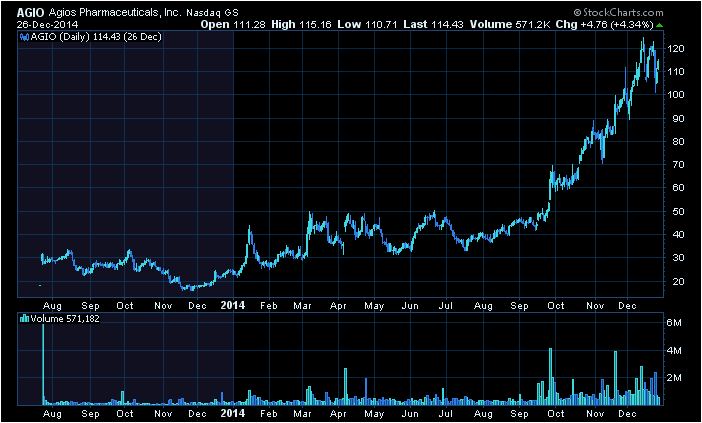Click the AGIO (Daily) 114.43 (26 Dec) legend
This screenshot has width=702, height=423.
[x=96, y=37]
